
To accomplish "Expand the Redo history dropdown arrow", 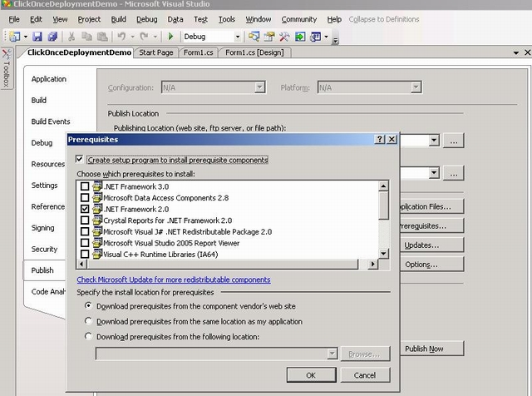I will tap(155, 37).
